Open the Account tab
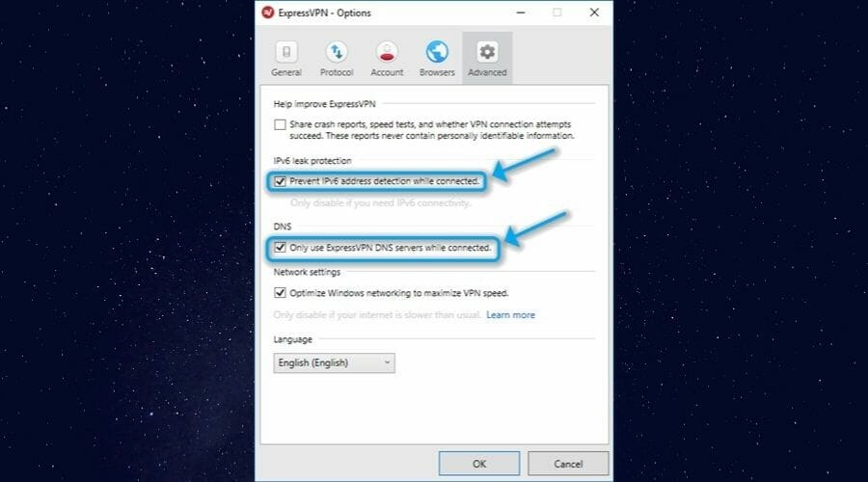This screenshot has width=868, height=482. 387,58
